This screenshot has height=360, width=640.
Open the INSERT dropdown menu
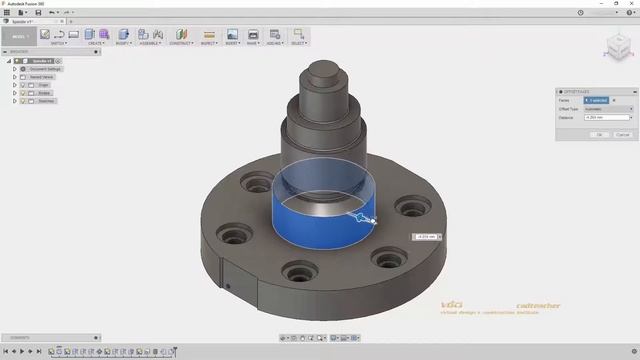pyautogui.click(x=233, y=43)
